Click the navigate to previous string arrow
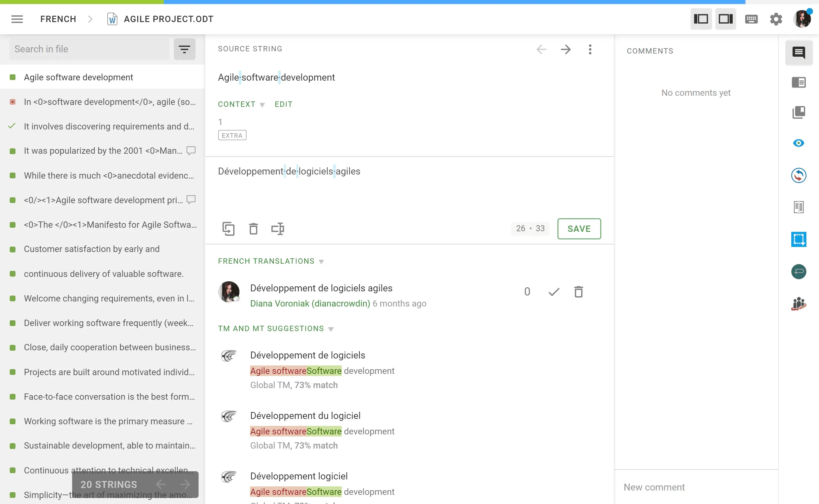Viewport: 819px width, 504px height. pyautogui.click(x=541, y=49)
